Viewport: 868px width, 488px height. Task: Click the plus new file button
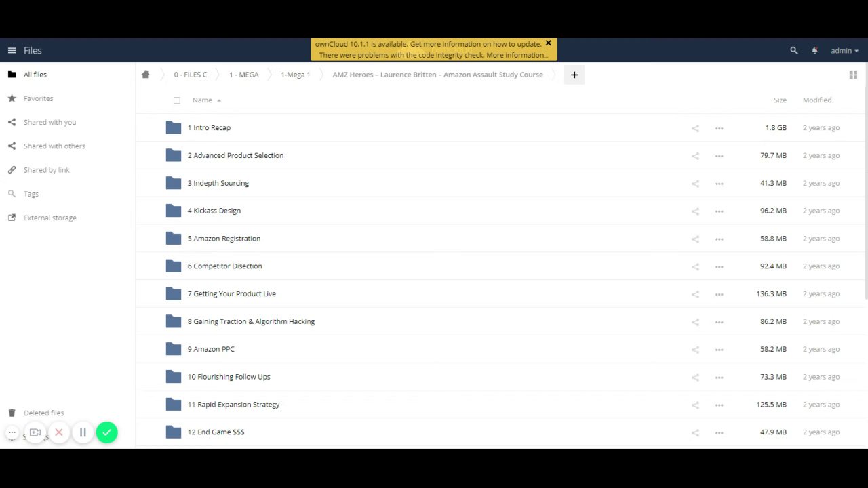(574, 75)
